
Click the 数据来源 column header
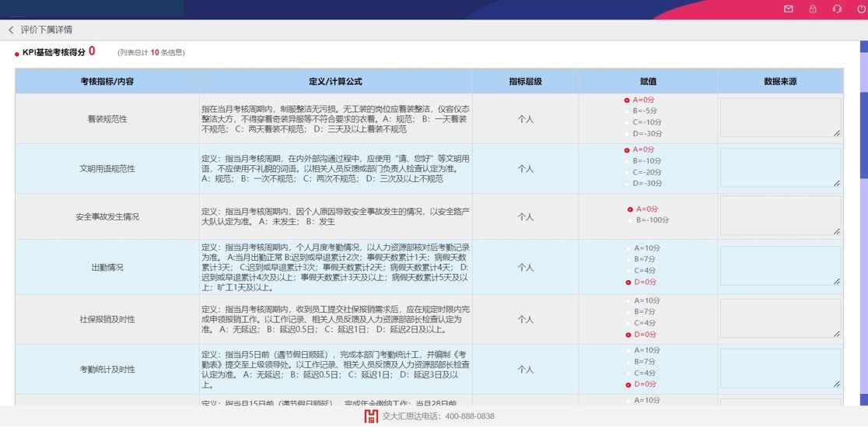780,81
